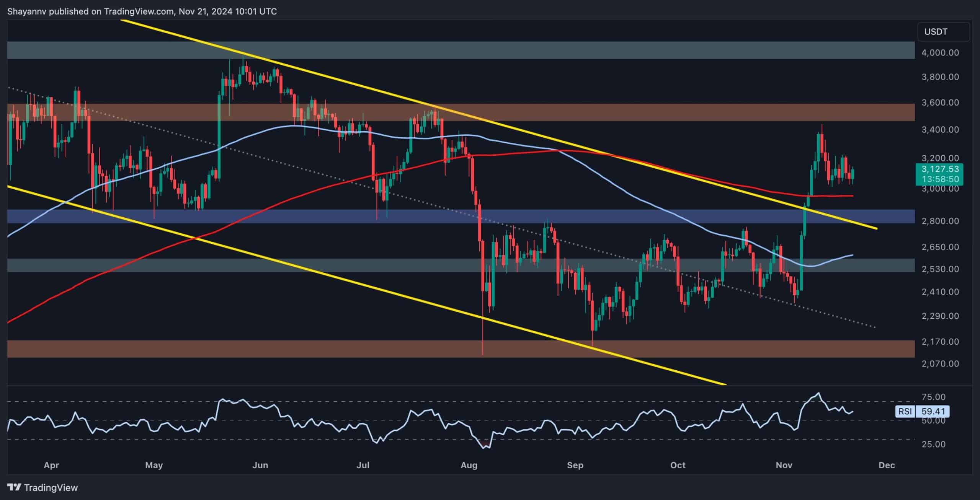Screen dimensions: 980x500
Task: Click the Nov label on time axis
Action: pos(784,465)
